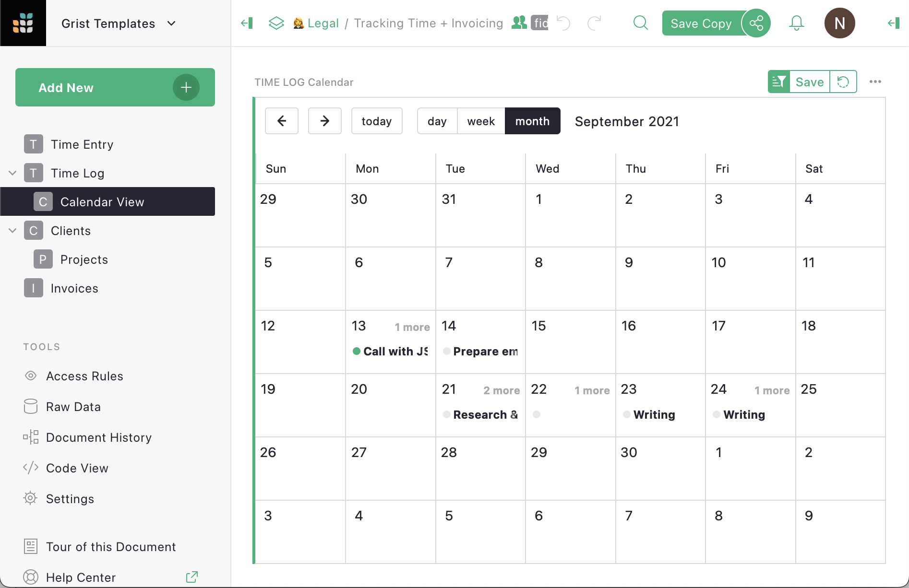The image size is (909, 588).
Task: Open the three-dot menu on the calendar widget
Action: coord(875,82)
